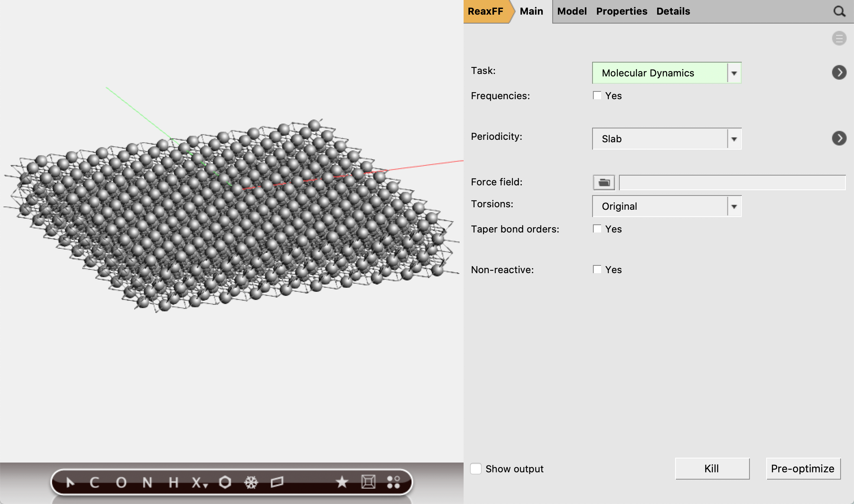Click the Force field input field
The image size is (854, 504).
732,182
